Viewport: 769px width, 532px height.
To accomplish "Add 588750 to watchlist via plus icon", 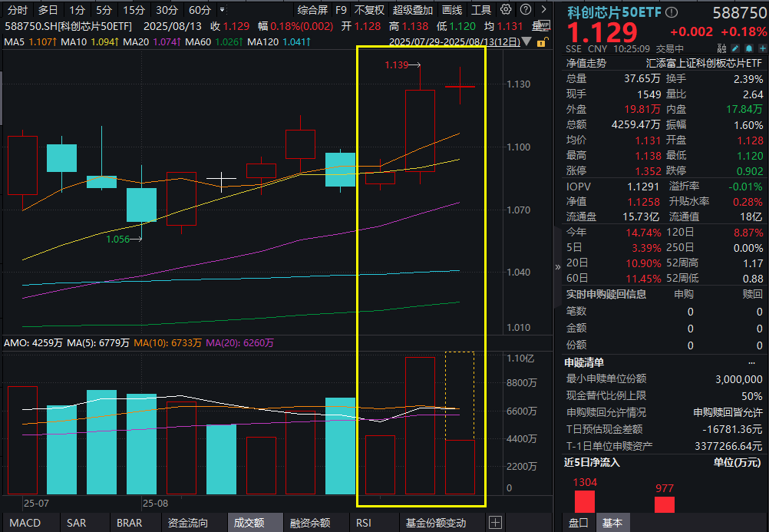I will click(x=762, y=48).
